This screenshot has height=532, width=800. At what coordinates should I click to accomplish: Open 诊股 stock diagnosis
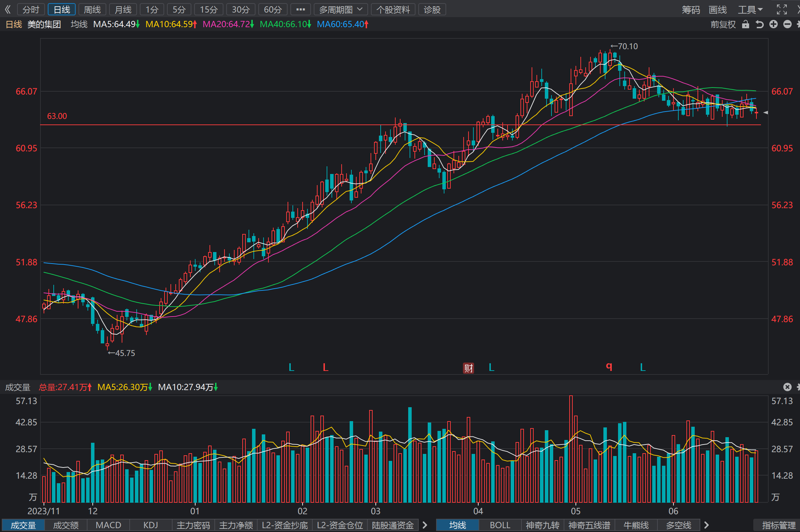pyautogui.click(x=432, y=9)
